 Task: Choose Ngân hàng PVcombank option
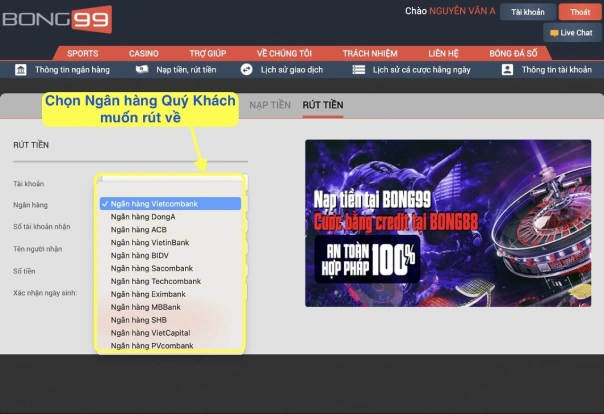170,345
